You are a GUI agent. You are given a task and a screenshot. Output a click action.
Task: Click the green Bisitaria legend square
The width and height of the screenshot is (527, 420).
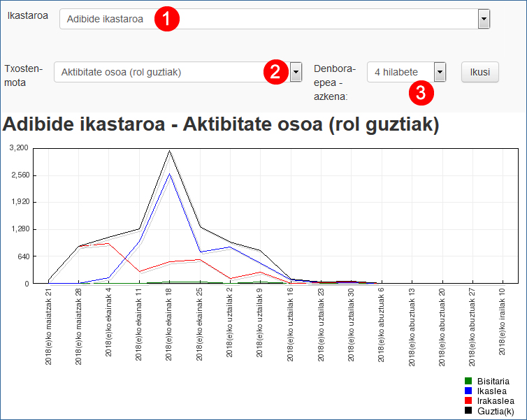pos(469,381)
